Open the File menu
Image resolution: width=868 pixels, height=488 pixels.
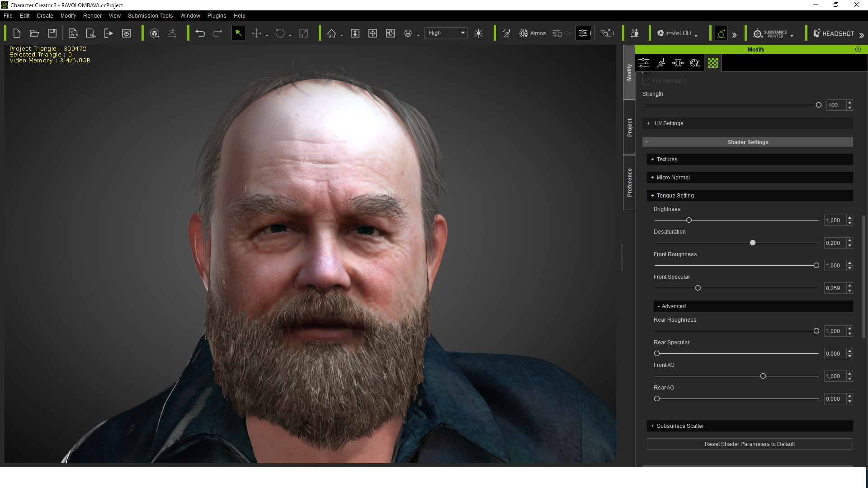[x=8, y=15]
